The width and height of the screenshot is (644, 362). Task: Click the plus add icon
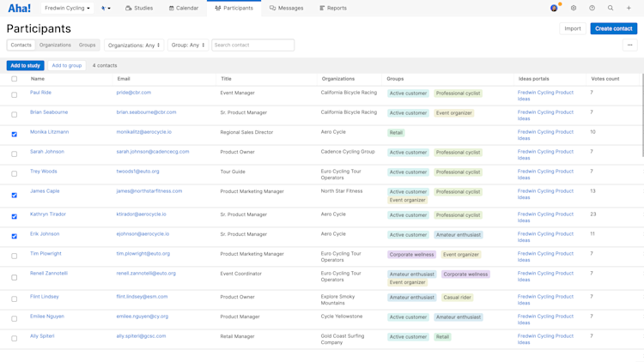(629, 8)
